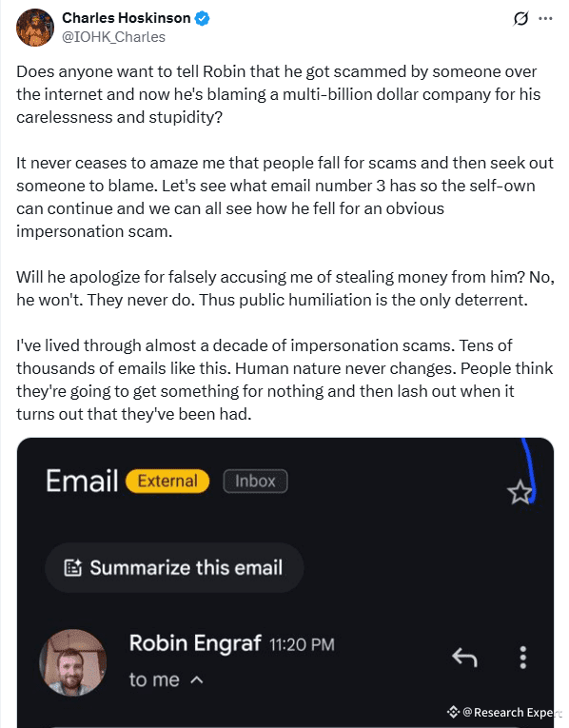
Task: Reply using the curved arrow icon
Action: coord(464,657)
